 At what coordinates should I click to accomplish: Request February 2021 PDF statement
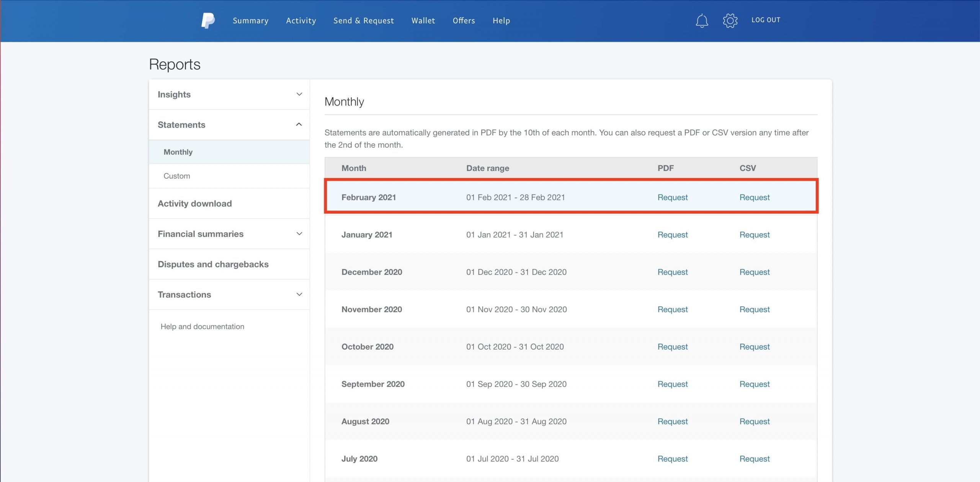coord(672,197)
